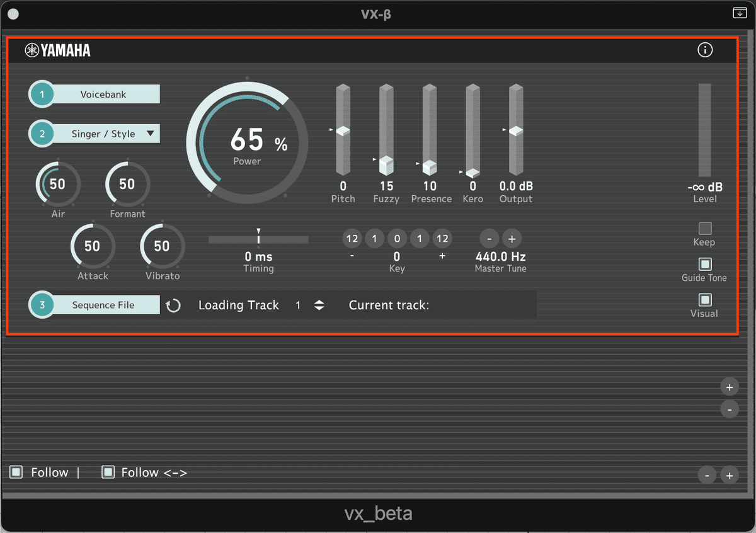Viewport: 756px width, 533px height.
Task: Click the Power knob
Action: coord(247,142)
